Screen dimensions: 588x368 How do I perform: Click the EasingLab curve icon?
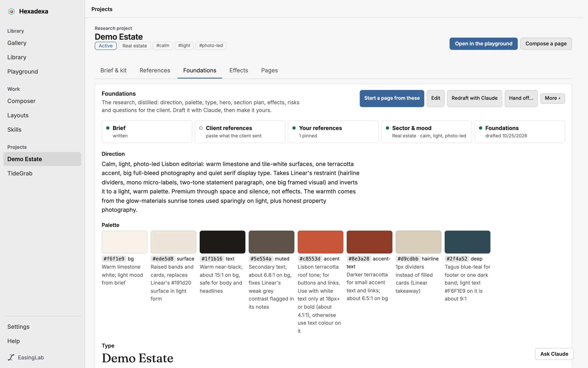click(11, 357)
